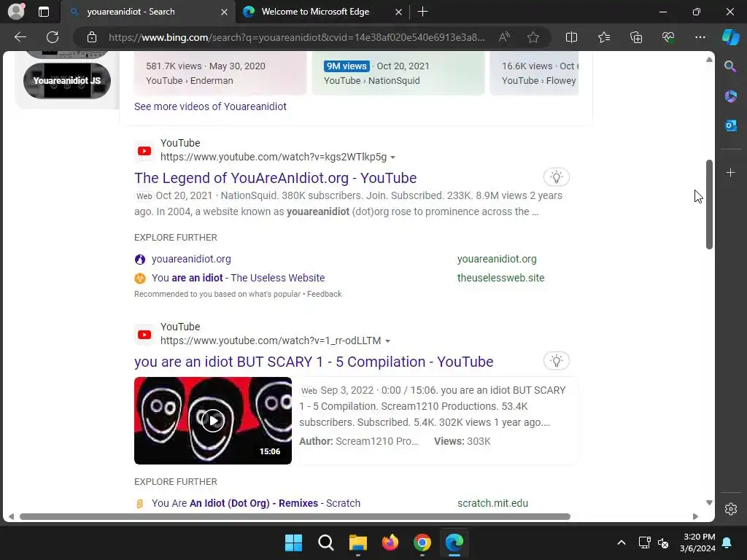Select the Youareanidiot JS related chip
This screenshot has width=747, height=560.
66,80
